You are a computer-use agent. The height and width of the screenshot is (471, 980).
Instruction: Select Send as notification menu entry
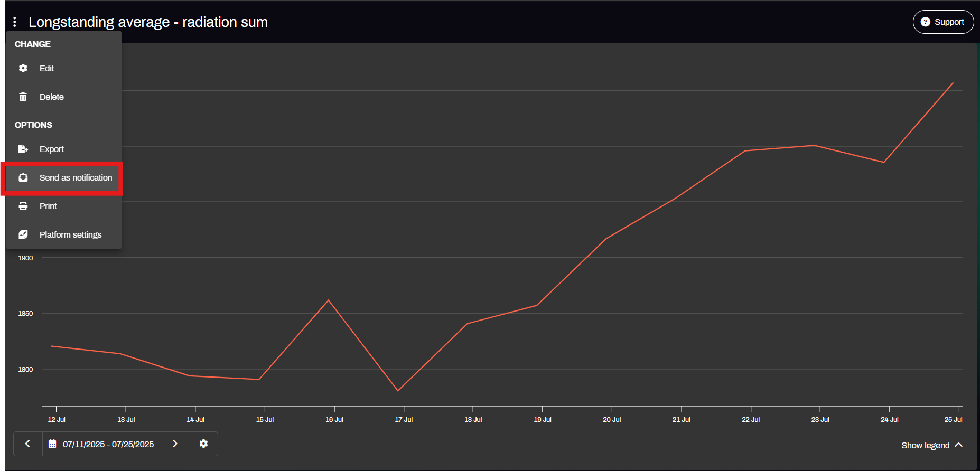(76, 177)
